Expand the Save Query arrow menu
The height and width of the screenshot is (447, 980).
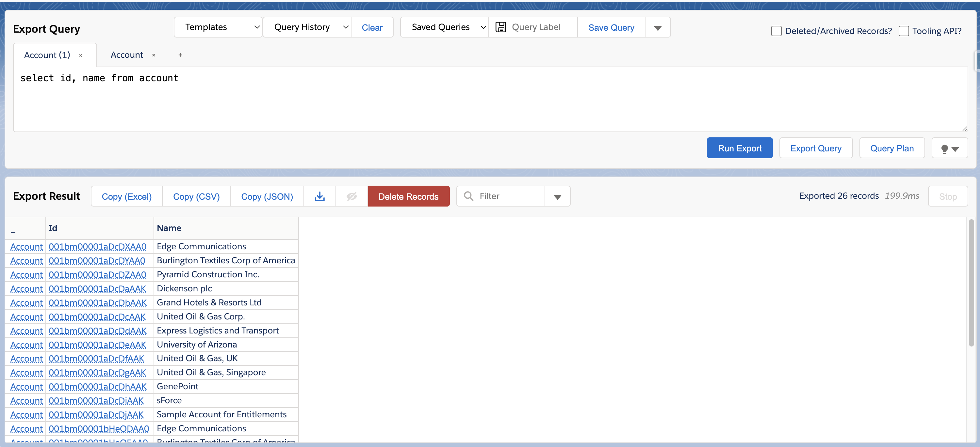click(x=657, y=28)
